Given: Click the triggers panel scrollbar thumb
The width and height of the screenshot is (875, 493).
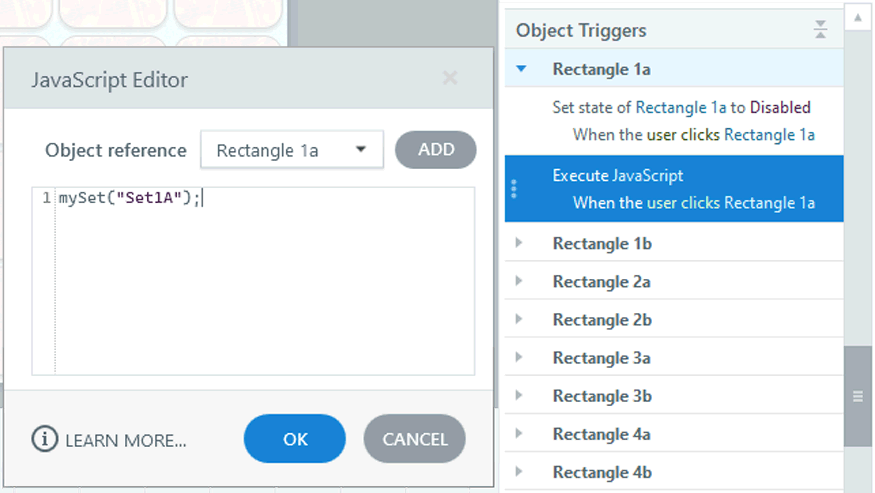Looking at the screenshot, I should [857, 396].
